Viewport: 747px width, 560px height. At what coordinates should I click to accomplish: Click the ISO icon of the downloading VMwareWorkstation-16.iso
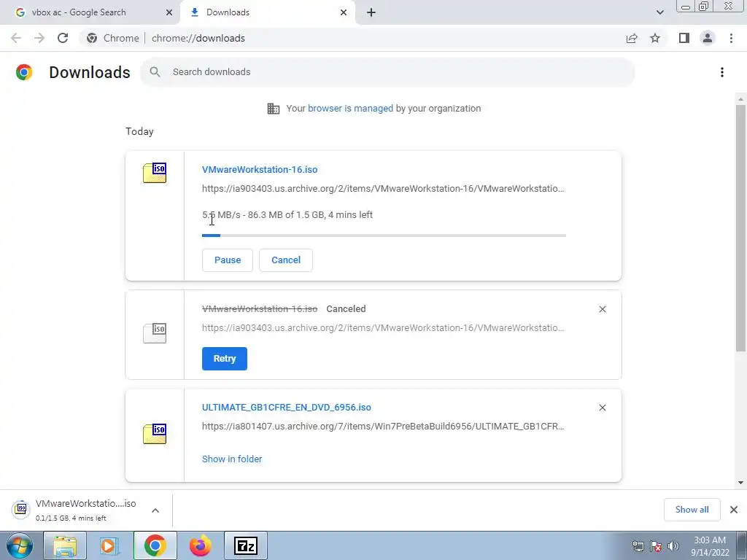(155, 173)
